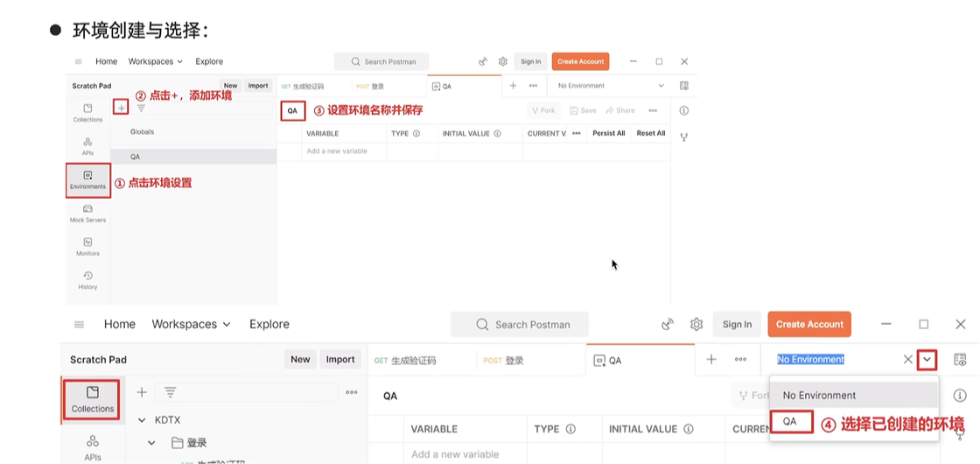Open settings gear in upper Postman window
Screen dimensions: 980x464
502,61
